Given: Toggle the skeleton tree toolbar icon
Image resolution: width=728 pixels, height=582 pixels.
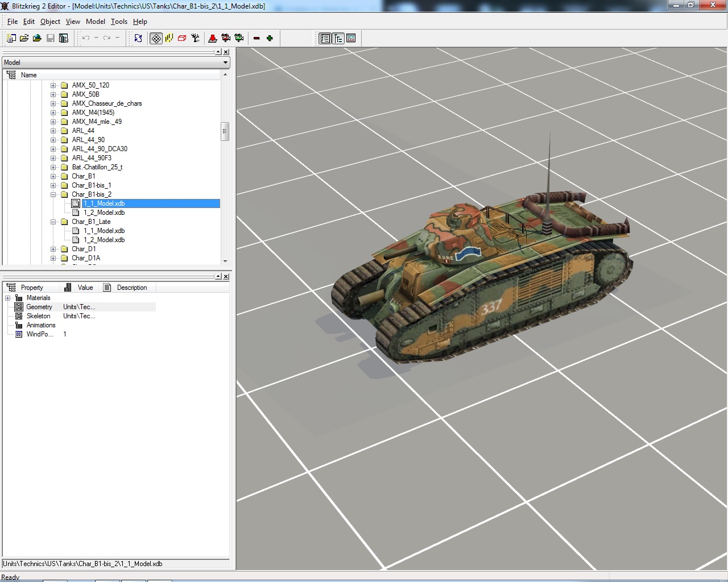Looking at the screenshot, I should click(195, 38).
